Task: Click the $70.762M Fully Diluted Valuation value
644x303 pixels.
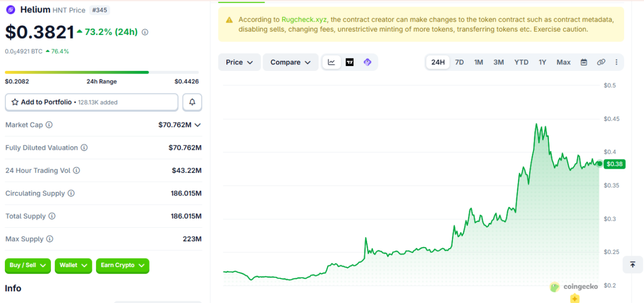Action: tap(185, 148)
